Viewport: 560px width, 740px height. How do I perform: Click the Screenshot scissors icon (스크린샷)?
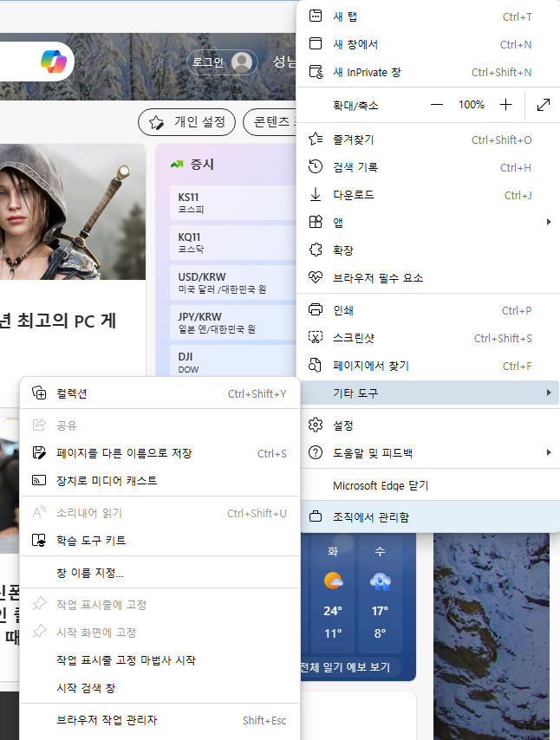coord(316,337)
